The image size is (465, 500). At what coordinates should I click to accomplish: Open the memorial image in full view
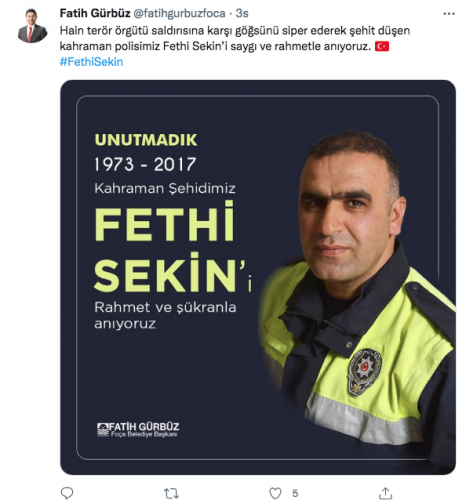coord(258,277)
